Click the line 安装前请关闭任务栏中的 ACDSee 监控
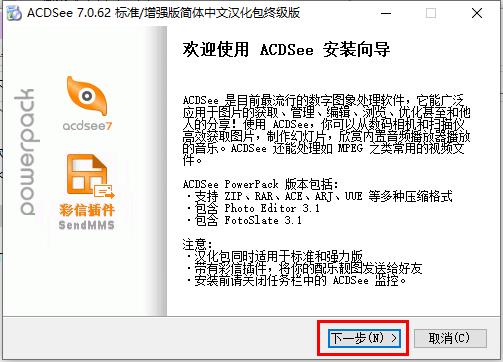The width and height of the screenshot is (503, 362). coord(296,281)
